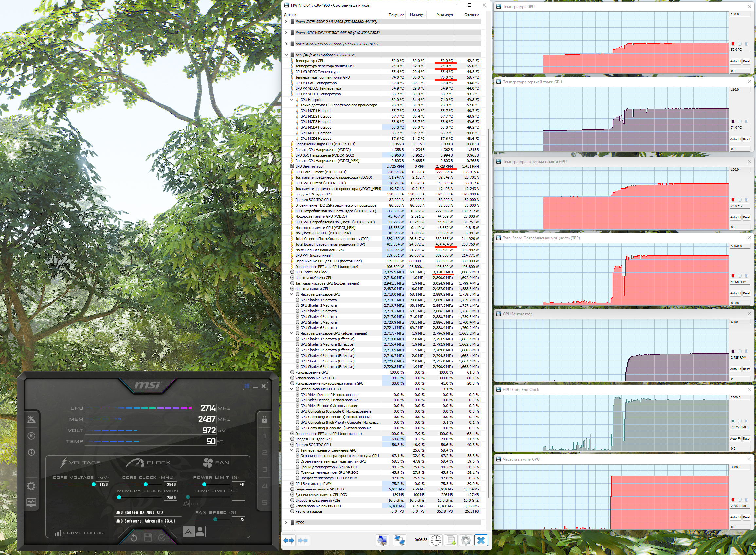
Task: Open HWiNFO sensor settings gear
Action: [x=466, y=540]
